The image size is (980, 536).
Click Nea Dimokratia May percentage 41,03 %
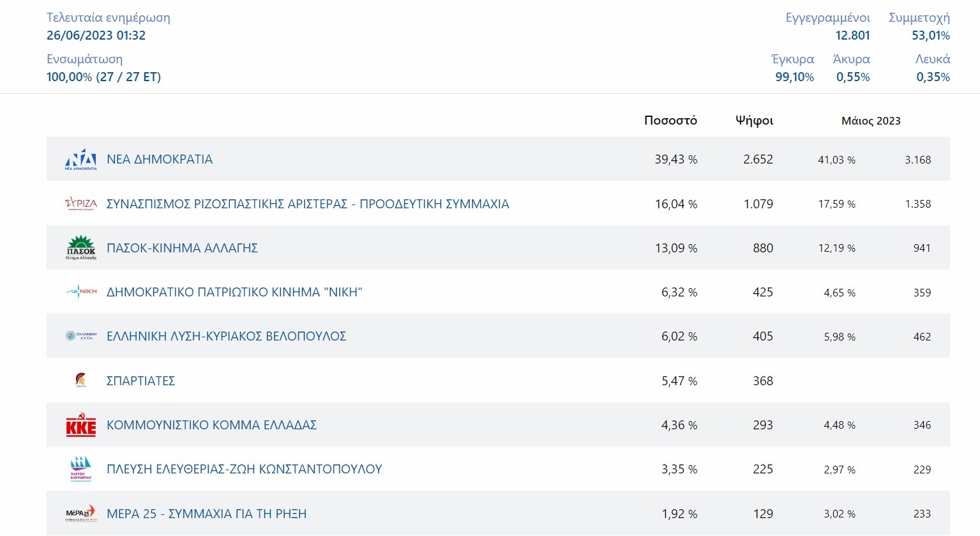pyautogui.click(x=836, y=160)
